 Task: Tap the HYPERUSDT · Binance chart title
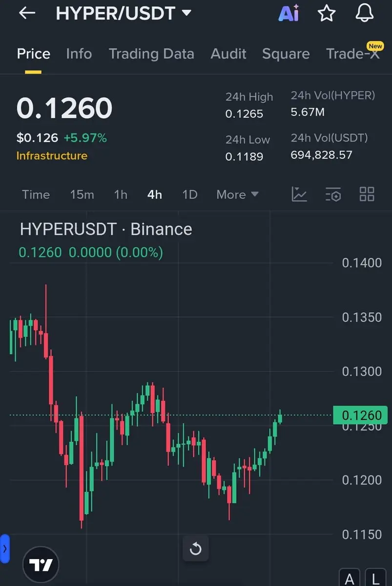(x=106, y=229)
